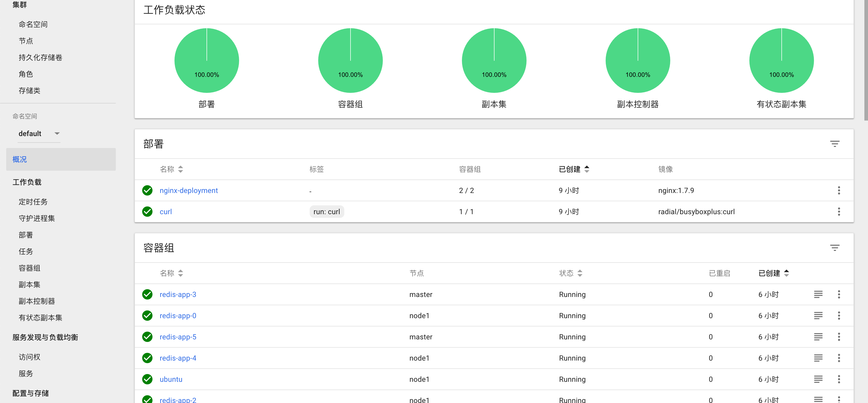
Task: Open the redis-app-4 pod link
Action: pyautogui.click(x=178, y=358)
